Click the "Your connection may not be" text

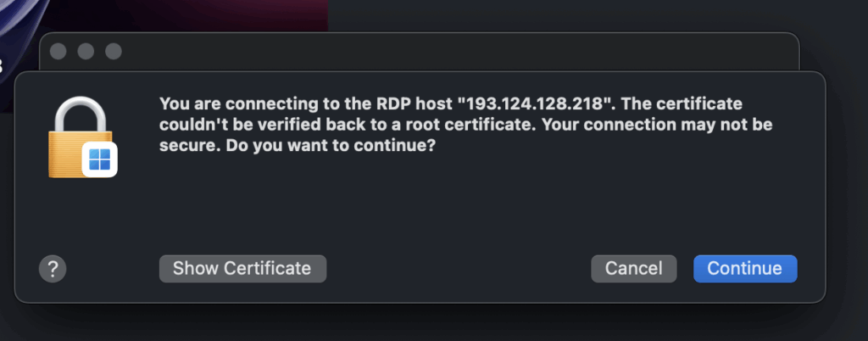point(657,125)
